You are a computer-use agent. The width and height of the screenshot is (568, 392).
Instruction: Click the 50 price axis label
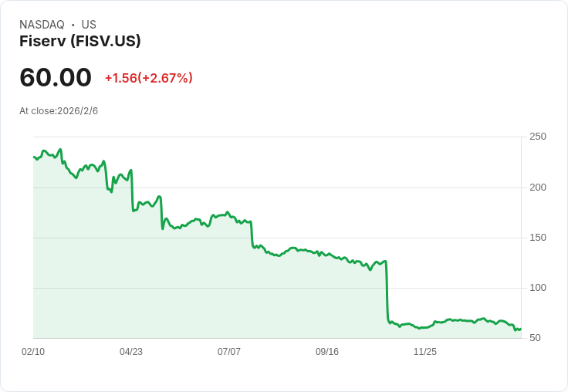pos(535,338)
